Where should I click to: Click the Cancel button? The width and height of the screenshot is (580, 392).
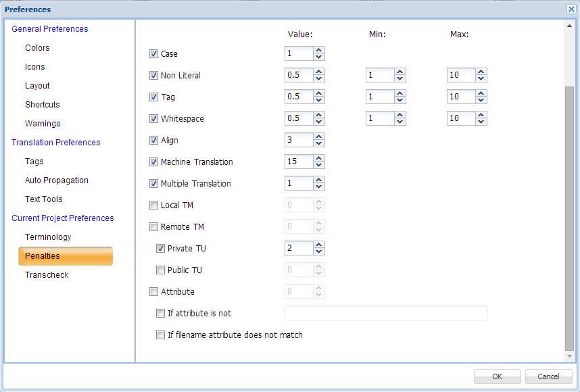[x=548, y=376]
